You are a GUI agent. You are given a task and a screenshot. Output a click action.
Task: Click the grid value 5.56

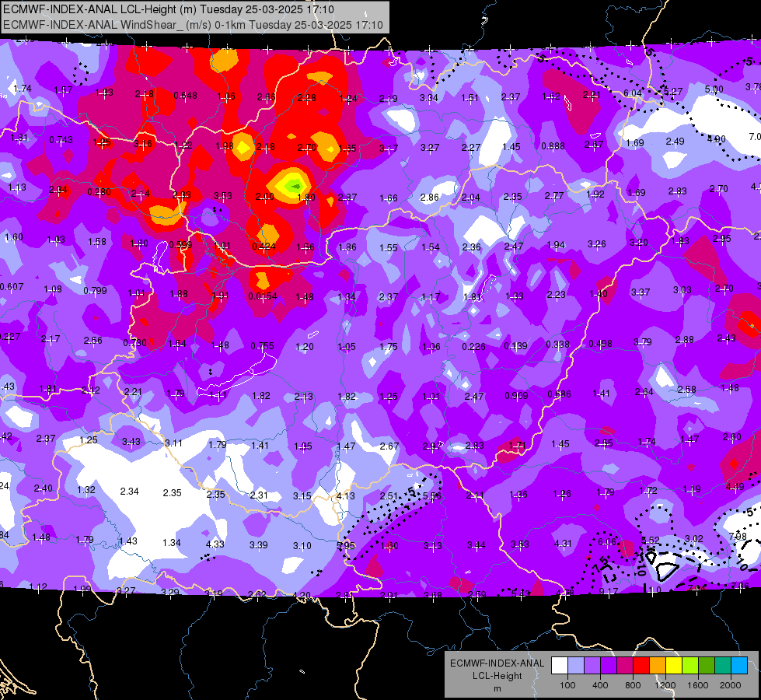pos(432,495)
